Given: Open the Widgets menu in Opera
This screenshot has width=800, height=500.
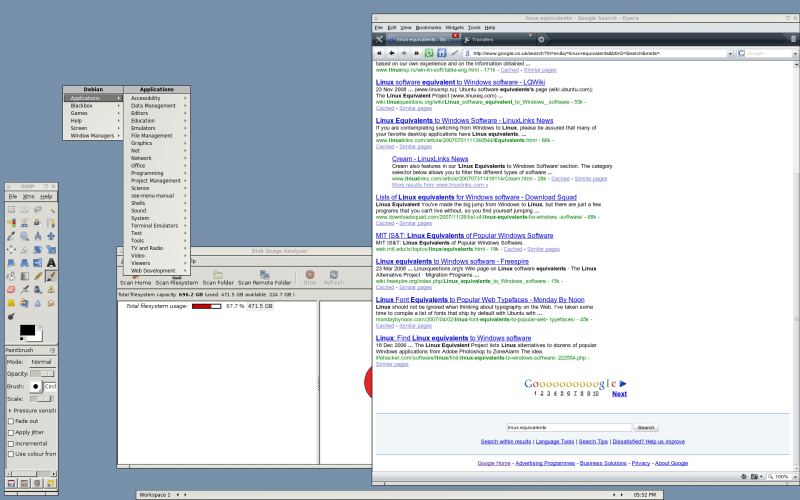Looking at the screenshot, I should pos(454,28).
